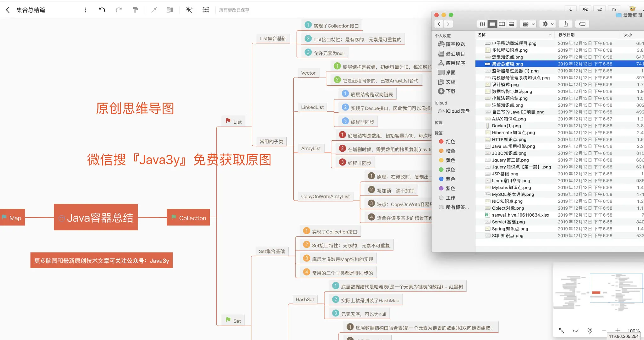Click the locate-center pin icon in minimap
Viewport: 644px width, 340px height.
tap(589, 331)
